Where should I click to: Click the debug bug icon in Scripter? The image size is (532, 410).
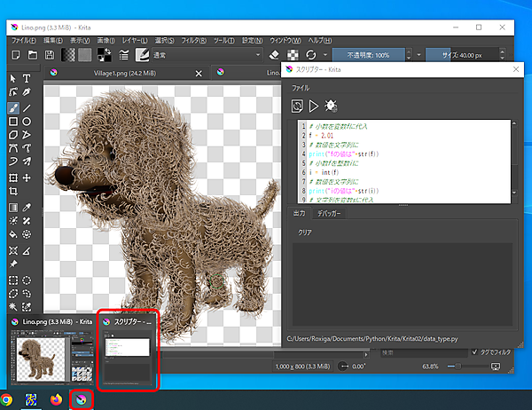point(331,106)
